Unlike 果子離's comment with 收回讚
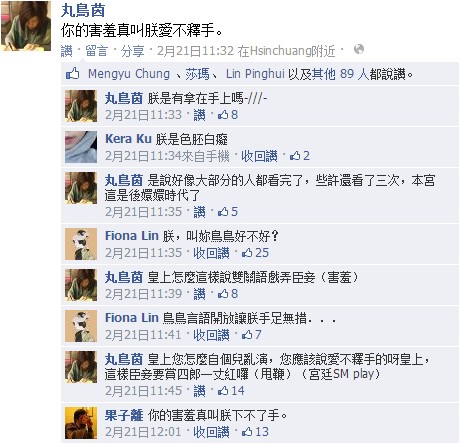Viewport: 460px width, 444px height. (x=211, y=432)
